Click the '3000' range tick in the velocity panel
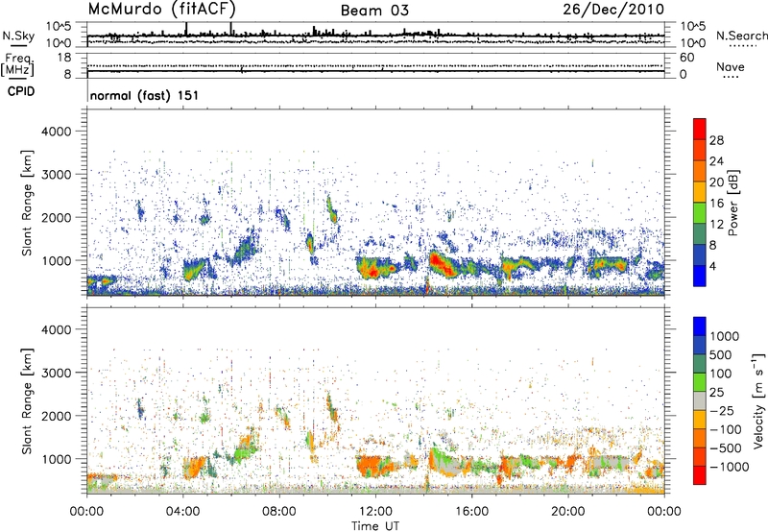 (57, 373)
